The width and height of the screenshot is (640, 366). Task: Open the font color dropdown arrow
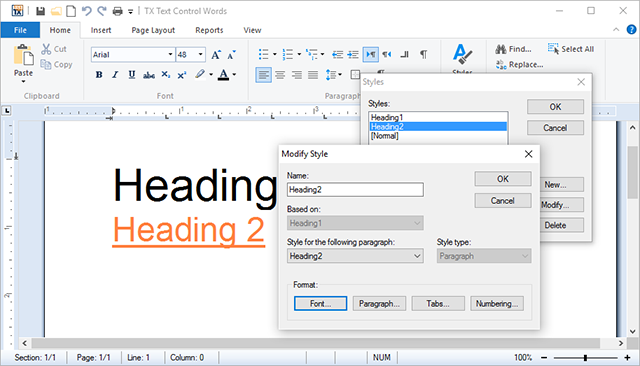(234, 74)
